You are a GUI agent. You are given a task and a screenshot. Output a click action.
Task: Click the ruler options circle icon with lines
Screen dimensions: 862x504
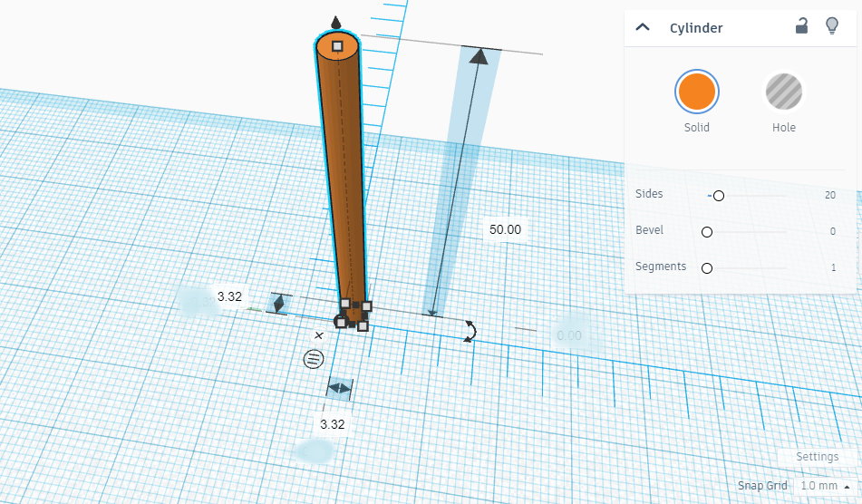pyautogui.click(x=314, y=360)
